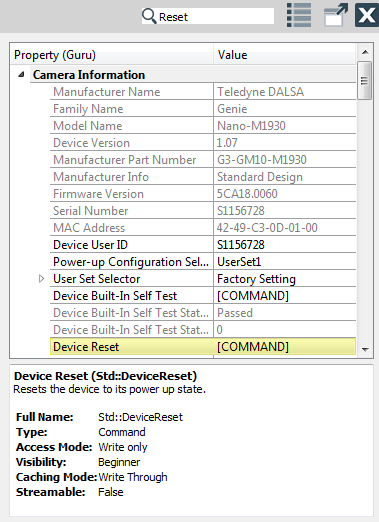The width and height of the screenshot is (379, 522).
Task: Select the Firmware Version row
Action: pyautogui.click(x=203, y=194)
